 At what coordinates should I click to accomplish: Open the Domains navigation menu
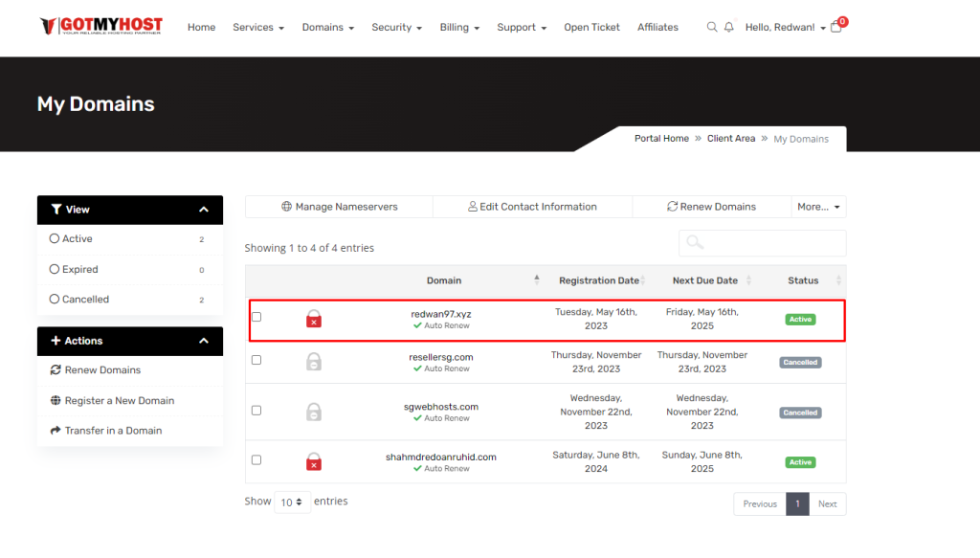tap(328, 28)
